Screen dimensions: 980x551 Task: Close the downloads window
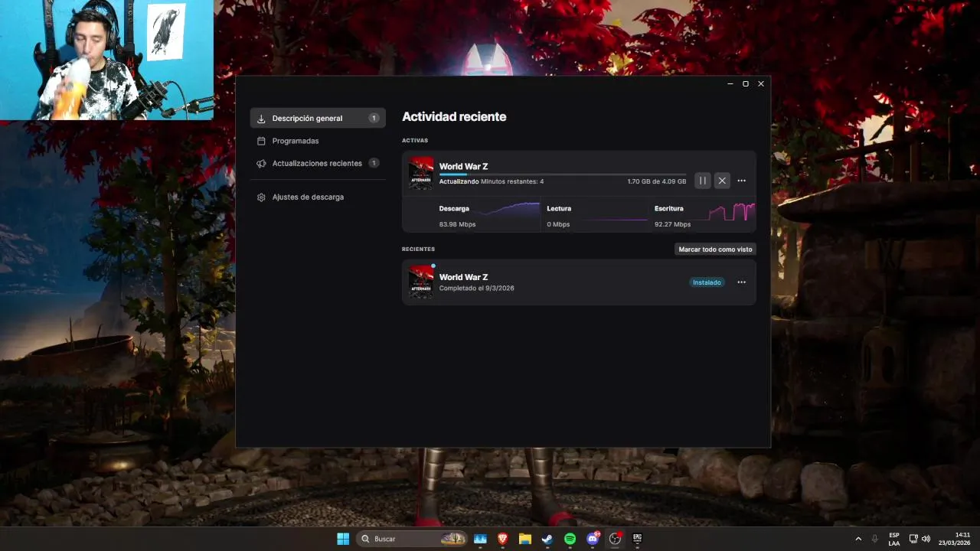(761, 83)
